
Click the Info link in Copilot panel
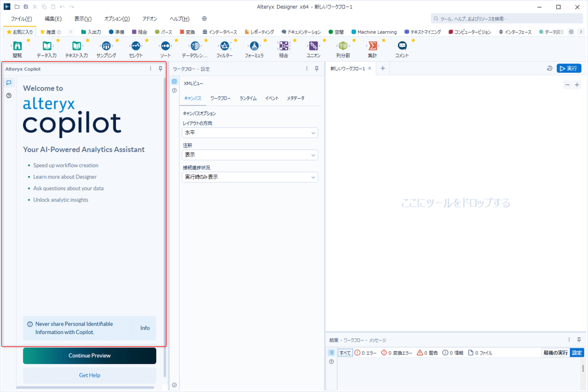pos(145,328)
